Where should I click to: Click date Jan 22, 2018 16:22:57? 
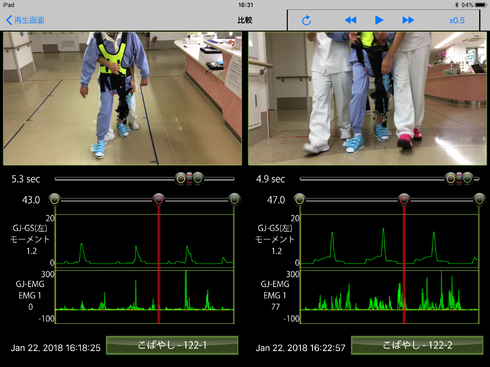(300, 348)
